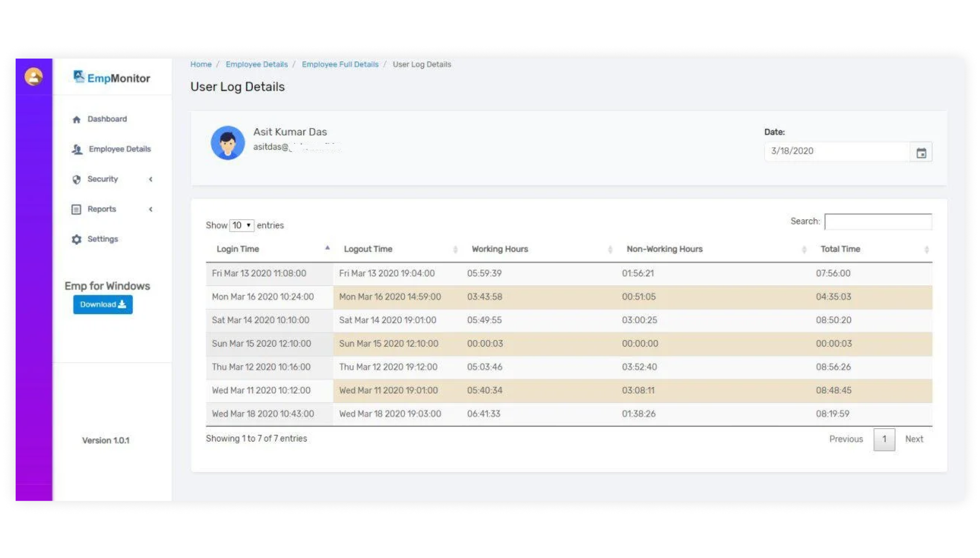Click Employee Full Details breadcrumb tab
The width and height of the screenshot is (980, 558).
(x=339, y=64)
